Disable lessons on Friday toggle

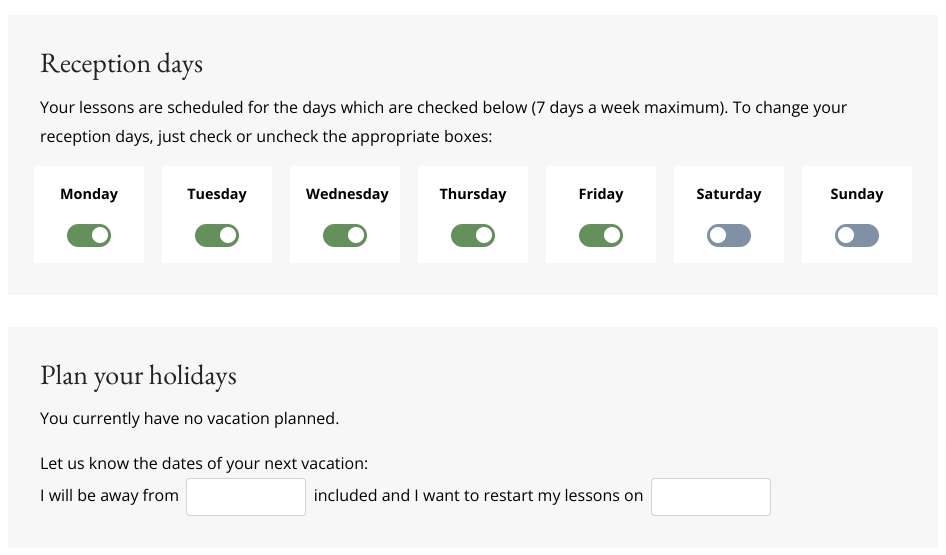pos(601,236)
